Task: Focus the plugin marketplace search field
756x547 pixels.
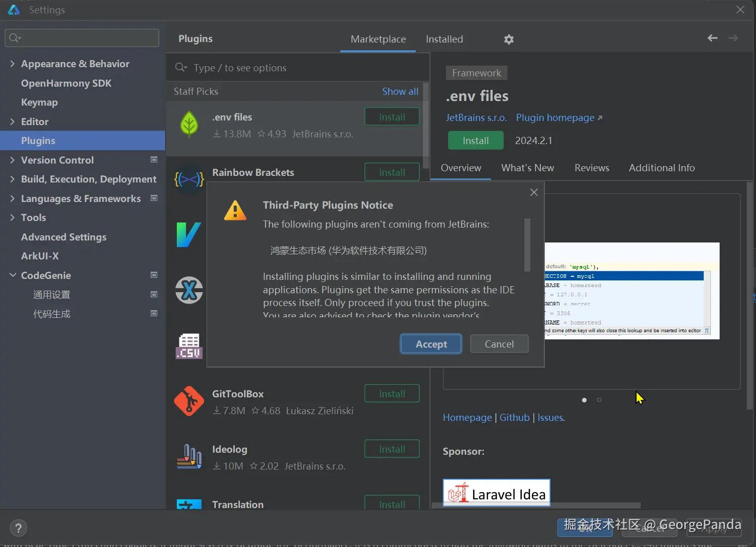Action: pyautogui.click(x=298, y=68)
